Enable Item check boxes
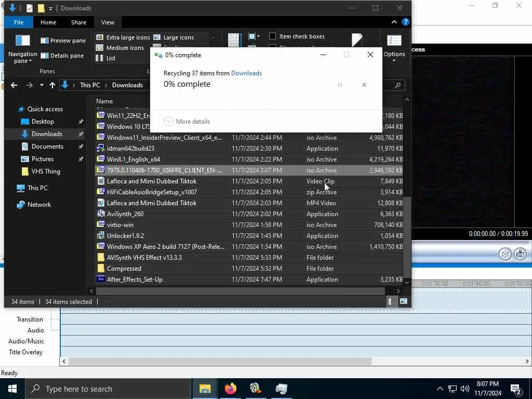Viewport: 532px width, 399px height. [297, 36]
